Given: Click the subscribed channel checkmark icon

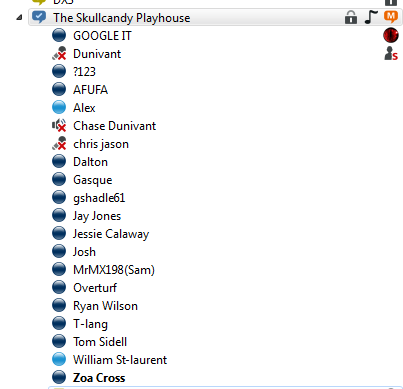Looking at the screenshot, I should click(39, 17).
